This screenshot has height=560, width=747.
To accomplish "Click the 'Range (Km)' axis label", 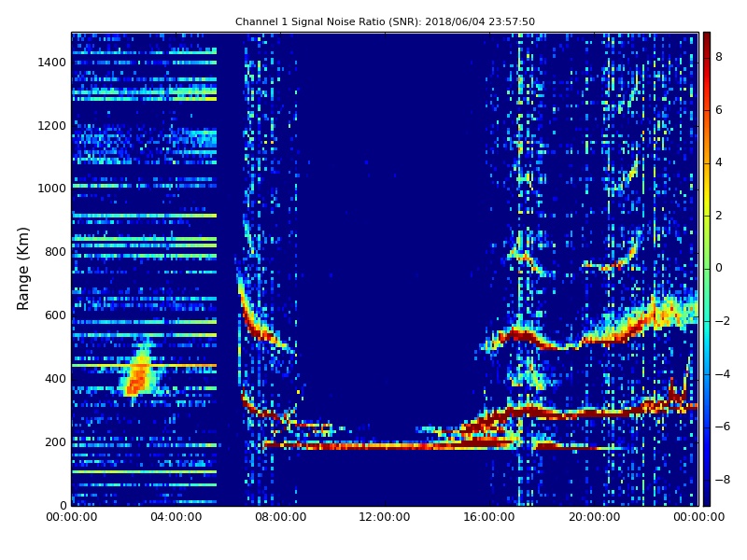I will pyautogui.click(x=22, y=269).
